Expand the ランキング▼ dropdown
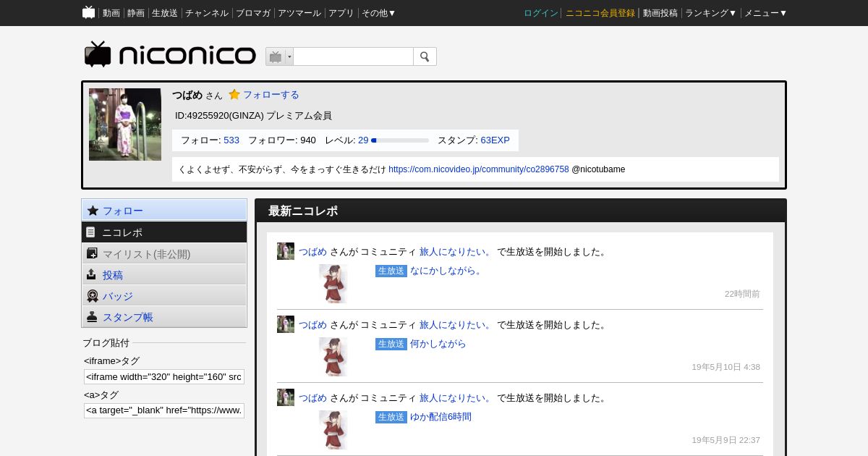The width and height of the screenshot is (868, 456). point(711,13)
